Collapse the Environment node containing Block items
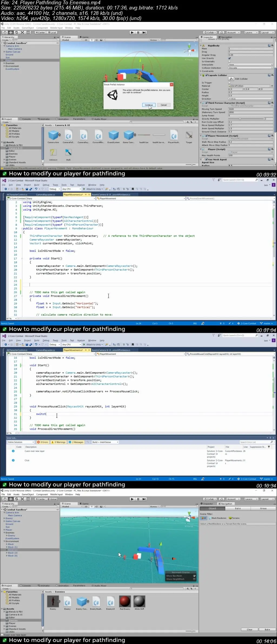 click(5, 541)
